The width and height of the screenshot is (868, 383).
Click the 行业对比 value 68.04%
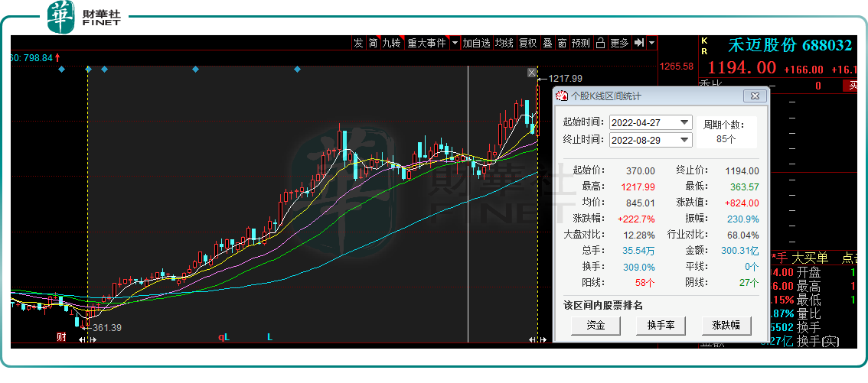click(745, 235)
